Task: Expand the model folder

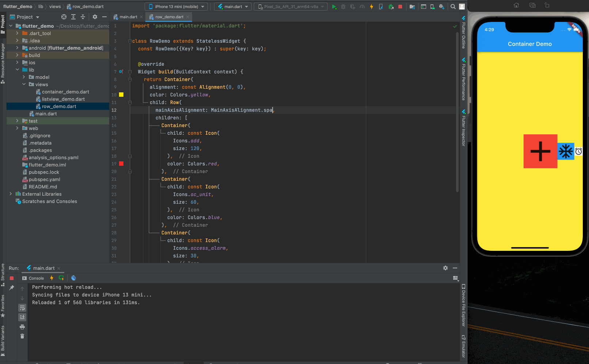Action: click(24, 77)
